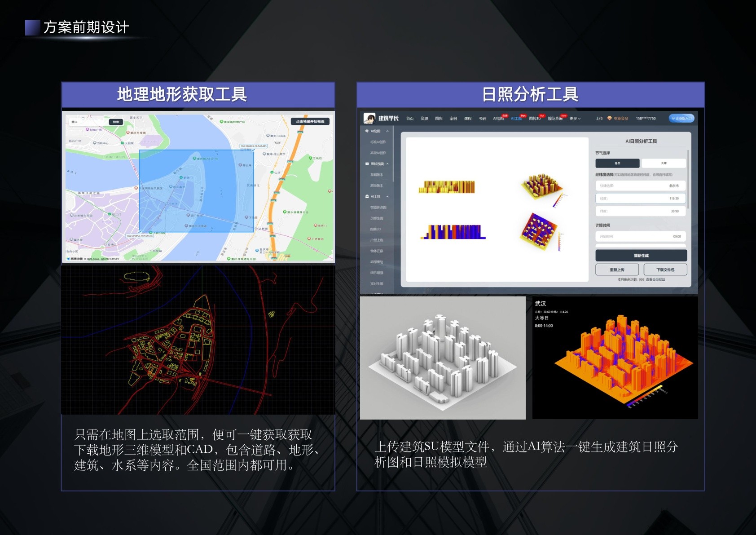Screen dimensions: 756x535
Task: Click the 重新上传 button
Action: pos(617,270)
